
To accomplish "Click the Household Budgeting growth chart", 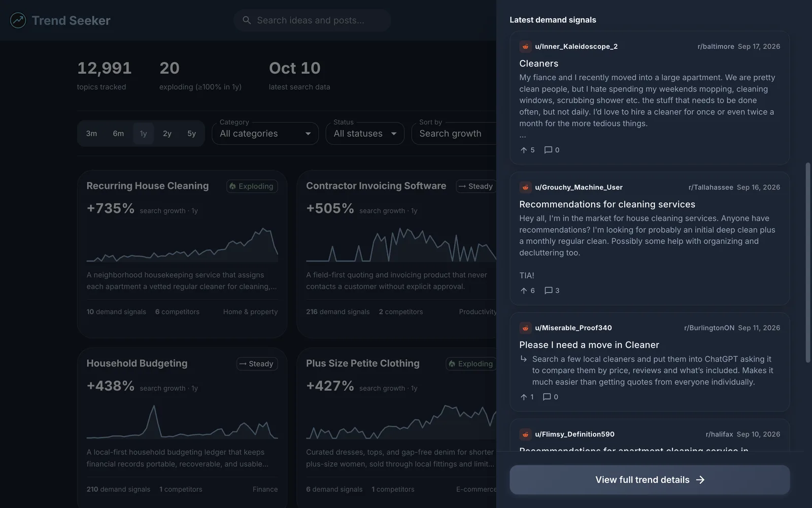I will 182,421.
